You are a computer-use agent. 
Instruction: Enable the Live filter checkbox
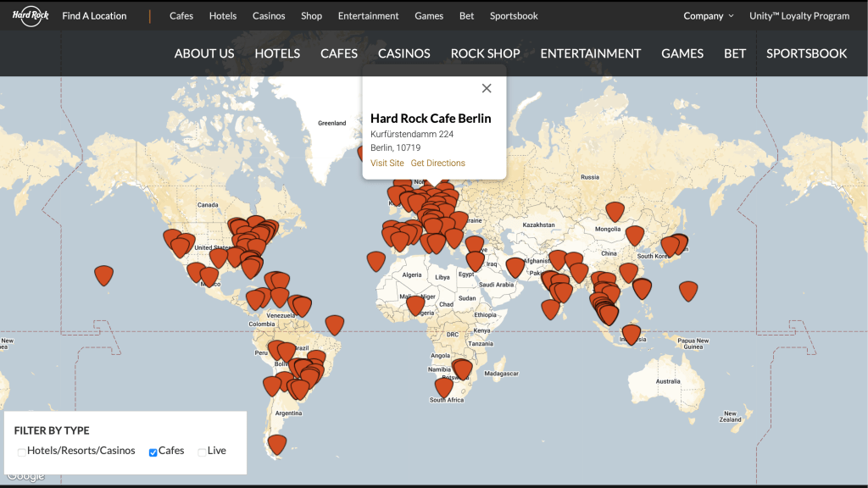tap(202, 452)
